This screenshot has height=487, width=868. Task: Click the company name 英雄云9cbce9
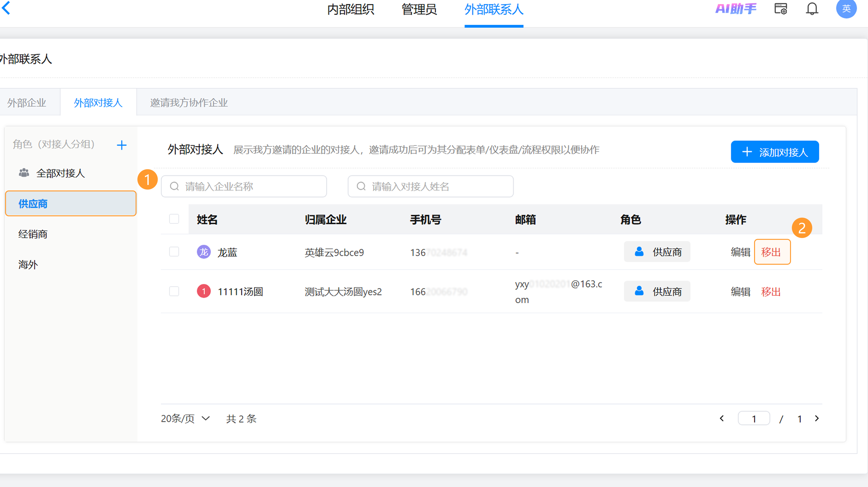click(334, 252)
